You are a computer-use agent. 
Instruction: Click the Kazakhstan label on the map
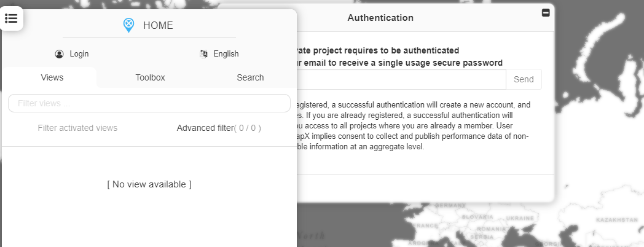point(617,220)
